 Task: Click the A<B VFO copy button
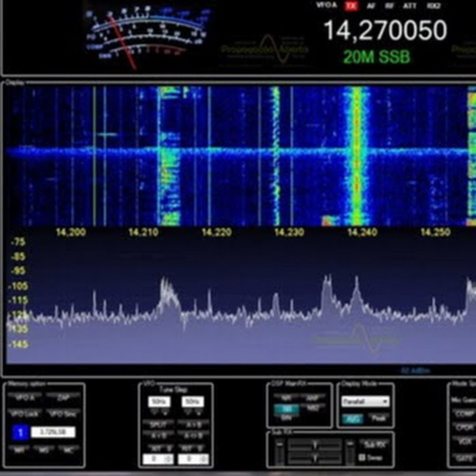click(158, 435)
